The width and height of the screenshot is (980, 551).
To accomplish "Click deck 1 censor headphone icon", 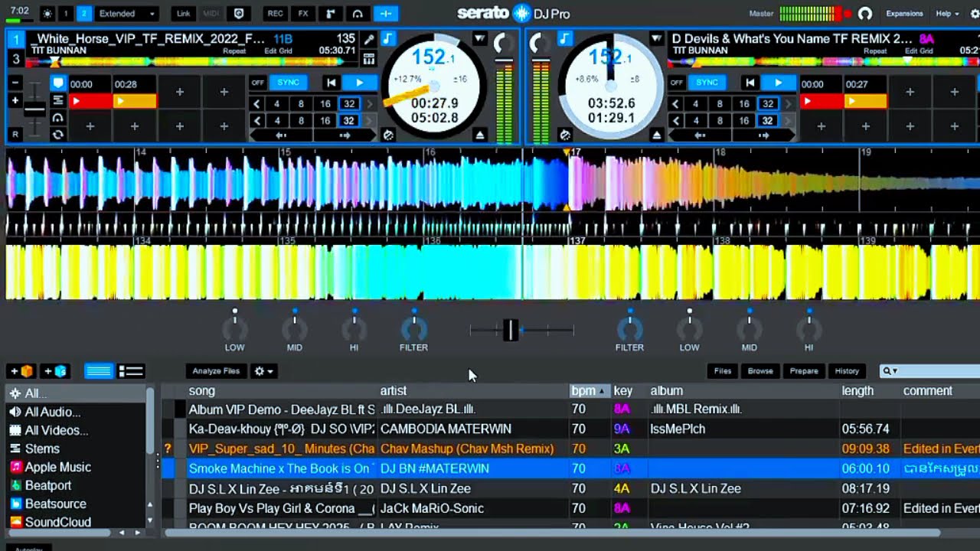I will pos(58,118).
